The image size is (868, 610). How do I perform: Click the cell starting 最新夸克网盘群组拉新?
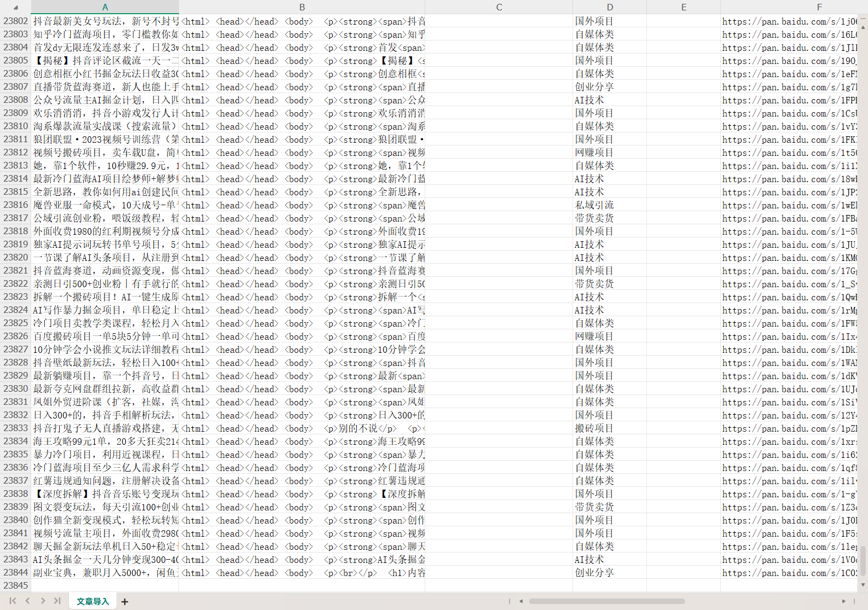(x=105, y=388)
